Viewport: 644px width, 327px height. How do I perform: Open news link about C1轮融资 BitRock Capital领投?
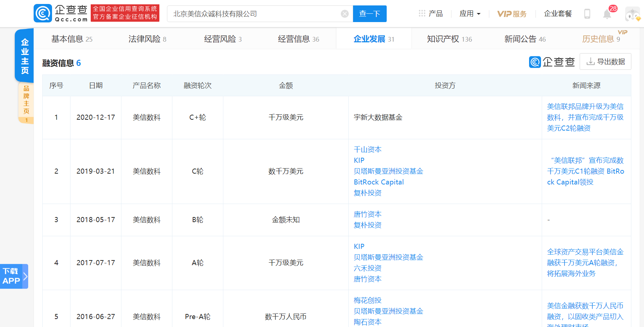585,171
